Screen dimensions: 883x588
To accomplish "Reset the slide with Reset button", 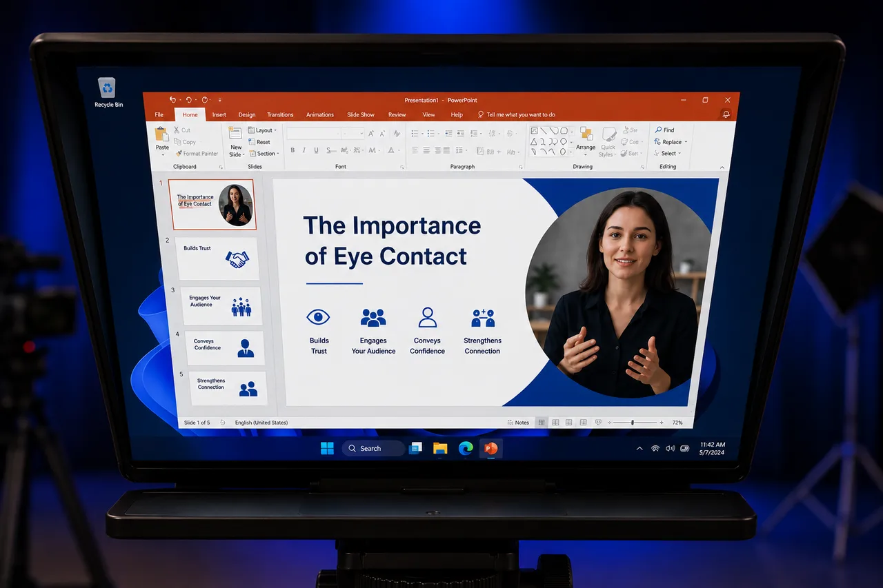I will (x=259, y=142).
